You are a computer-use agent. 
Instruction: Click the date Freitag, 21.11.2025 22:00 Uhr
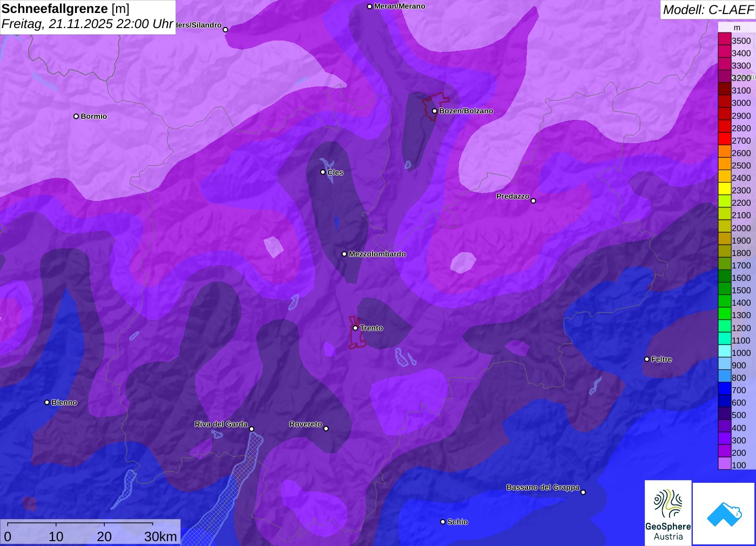[x=87, y=24]
